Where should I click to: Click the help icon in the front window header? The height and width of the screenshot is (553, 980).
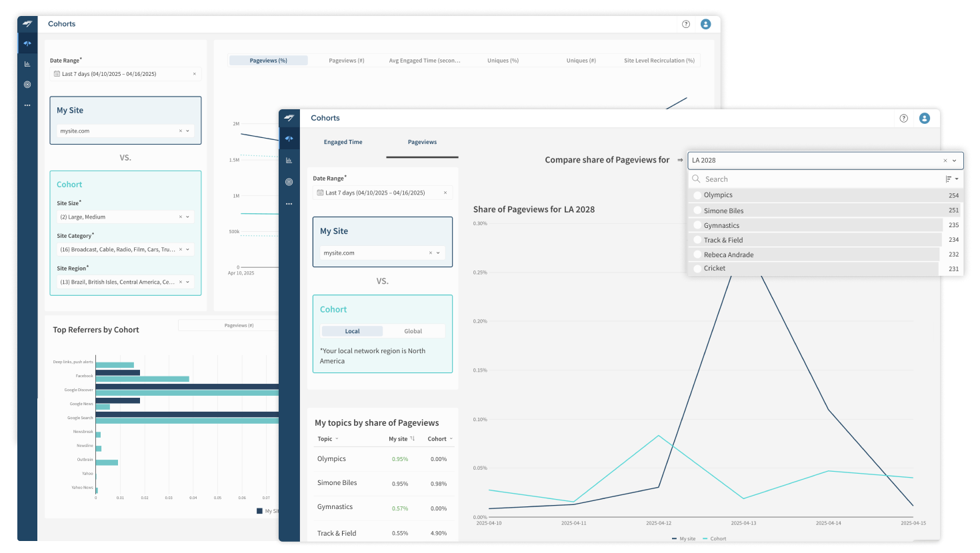point(904,118)
